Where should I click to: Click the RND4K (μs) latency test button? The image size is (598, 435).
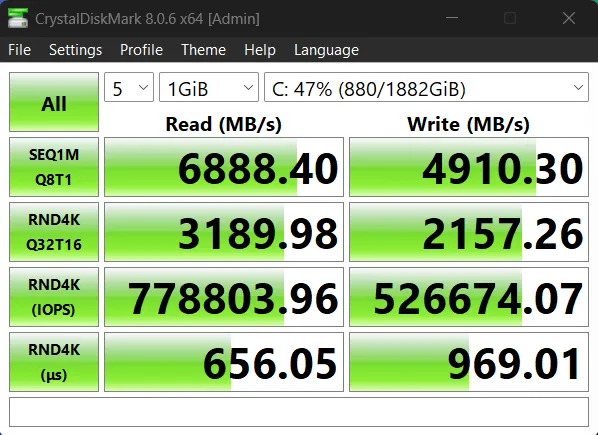54,362
